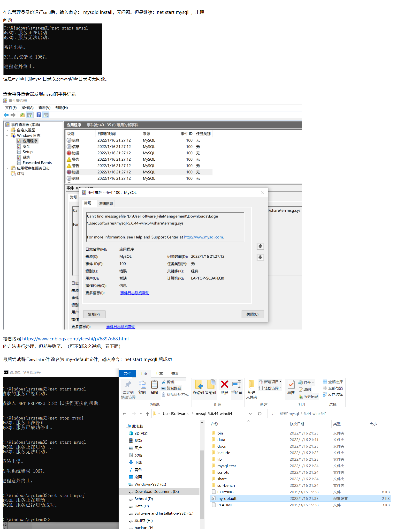Click the Explorer back arrow
The height and width of the screenshot is (532, 404).
click(x=125, y=414)
